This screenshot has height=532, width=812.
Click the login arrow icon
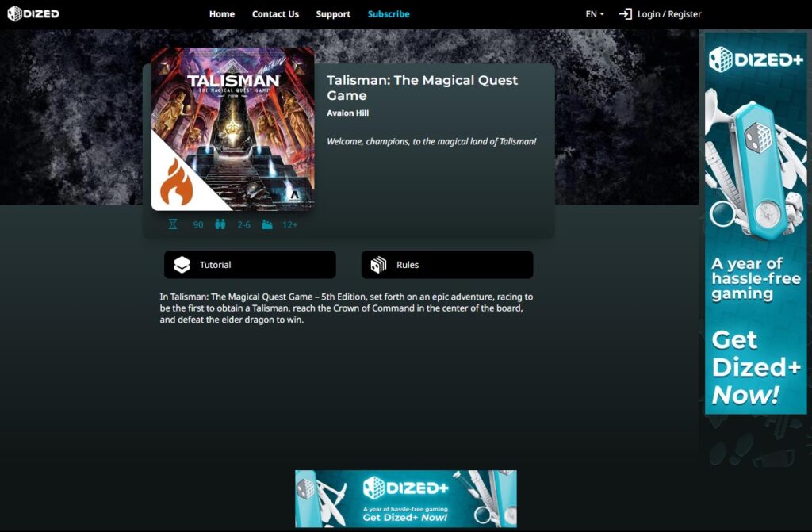pyautogui.click(x=625, y=14)
